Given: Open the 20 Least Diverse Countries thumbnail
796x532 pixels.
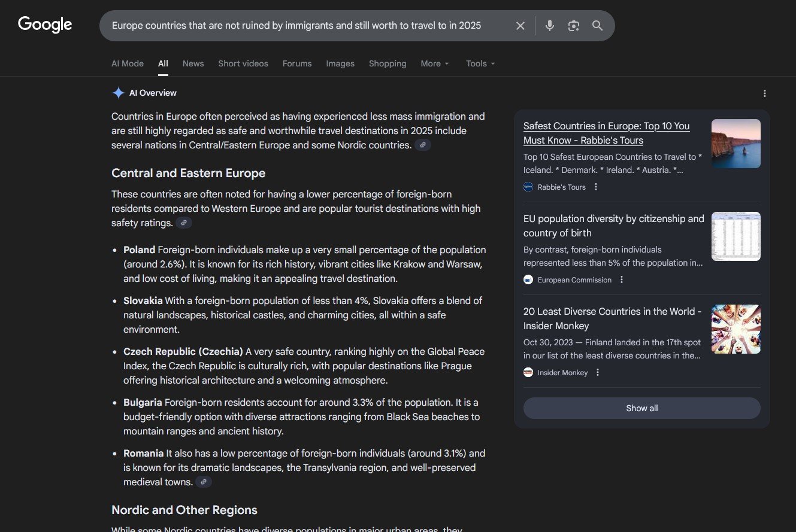Looking at the screenshot, I should pyautogui.click(x=736, y=329).
